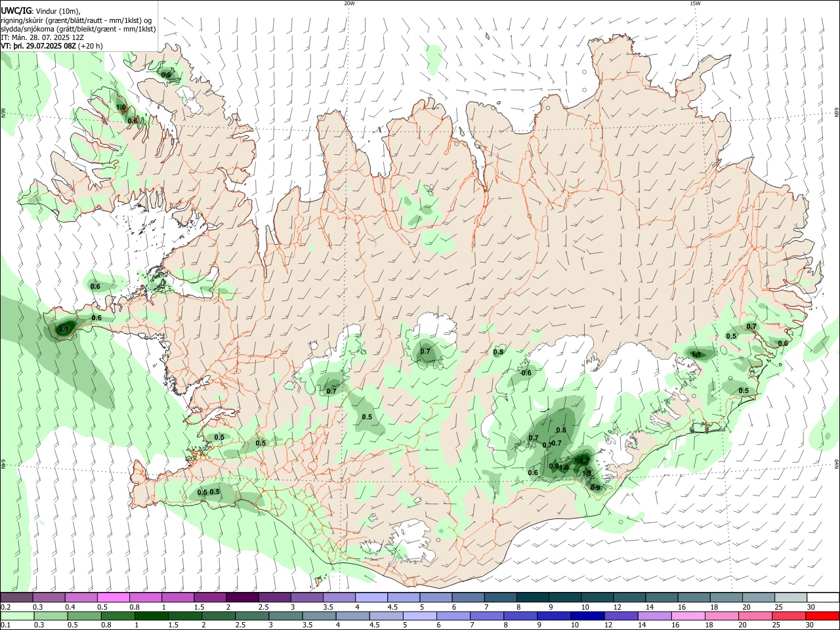Click the 'slydda/snjókoma' legend description line
Screen dimensions: 840x630
(x=78, y=29)
